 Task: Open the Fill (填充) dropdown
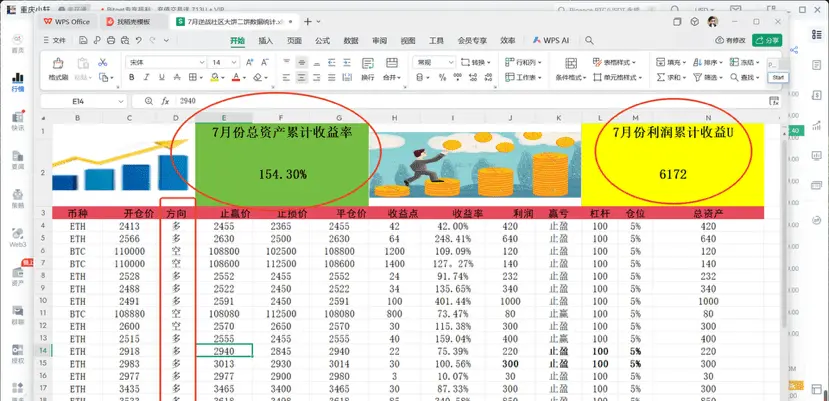pyautogui.click(x=671, y=62)
